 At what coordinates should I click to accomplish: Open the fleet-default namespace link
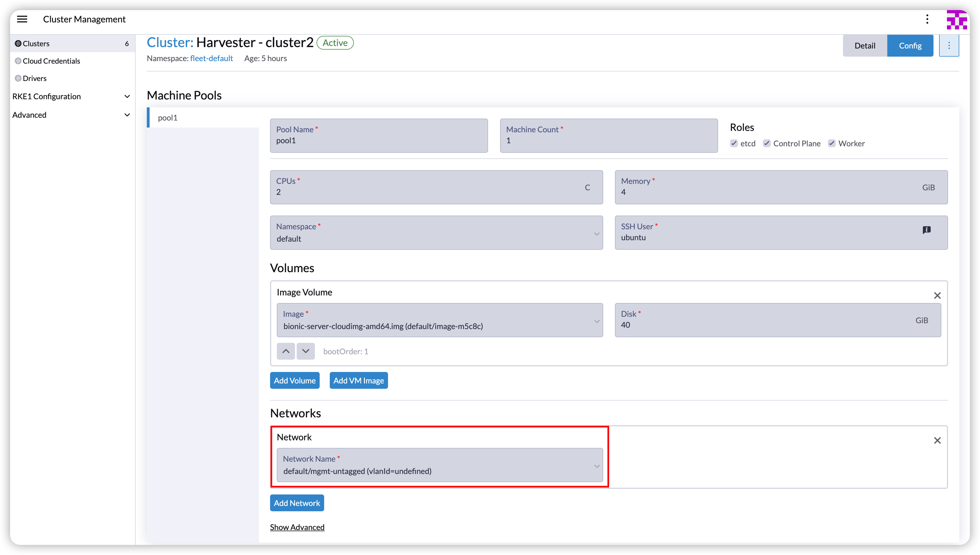pyautogui.click(x=212, y=58)
